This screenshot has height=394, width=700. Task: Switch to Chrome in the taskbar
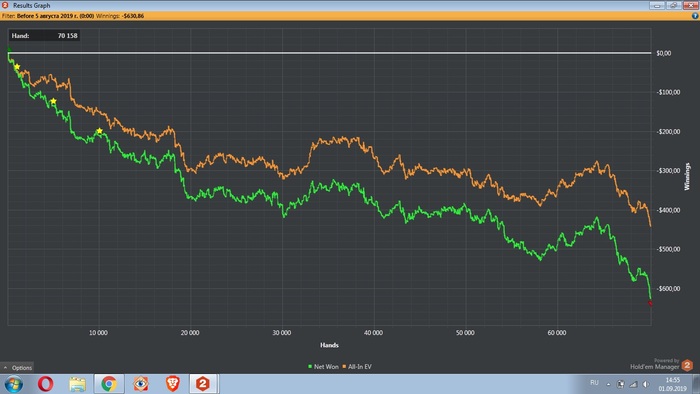tap(109, 384)
